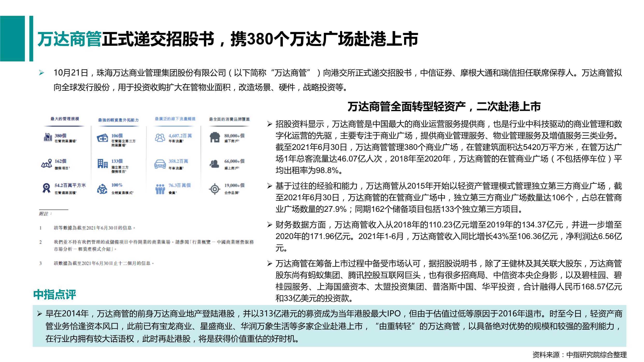Screen dimensions: 644x362
Task: Click the column header 最廣泛的線下流量觸達
Action: tap(175, 119)
